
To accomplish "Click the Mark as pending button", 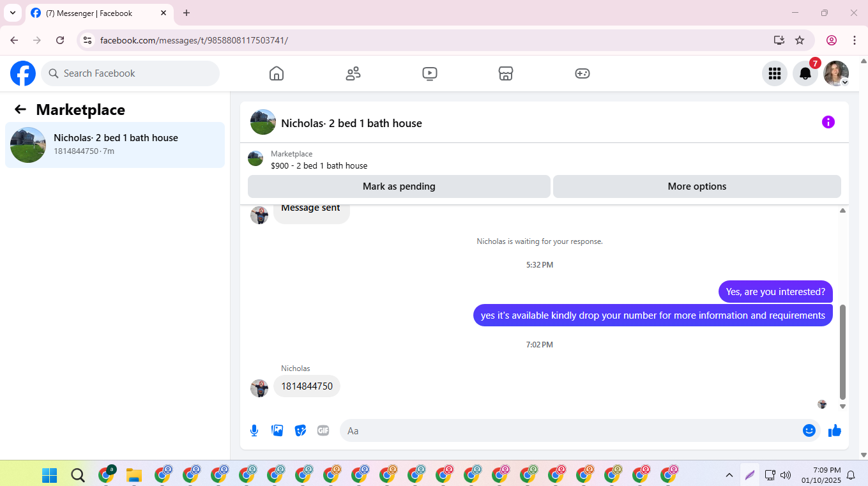I will [x=399, y=186].
